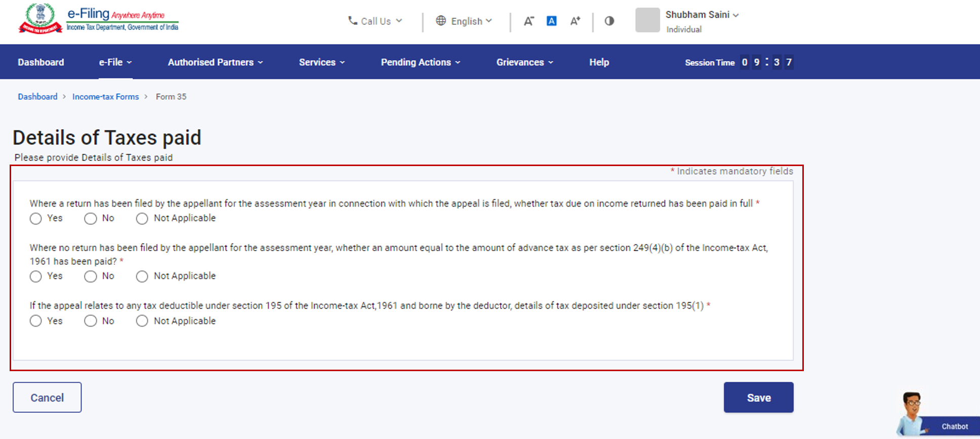
Task: Click the Save button
Action: tap(758, 397)
